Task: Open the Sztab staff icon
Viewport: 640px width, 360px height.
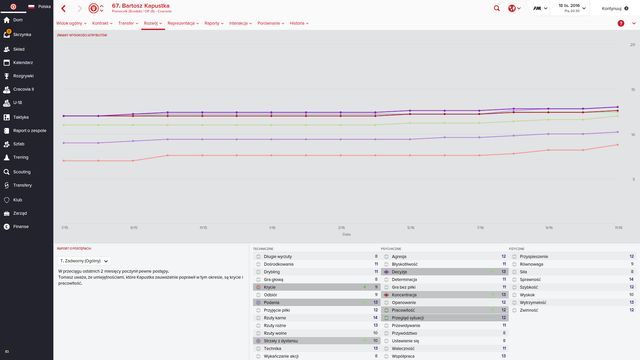Action: coord(7,144)
